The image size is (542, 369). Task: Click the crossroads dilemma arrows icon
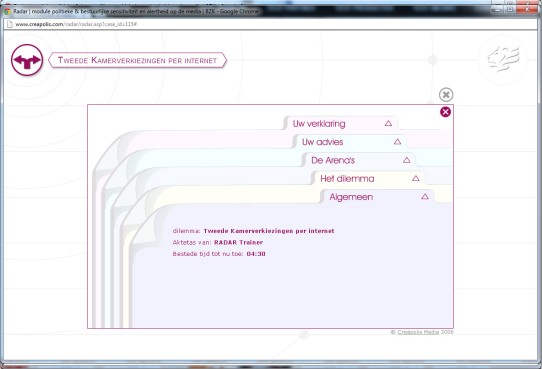point(27,60)
